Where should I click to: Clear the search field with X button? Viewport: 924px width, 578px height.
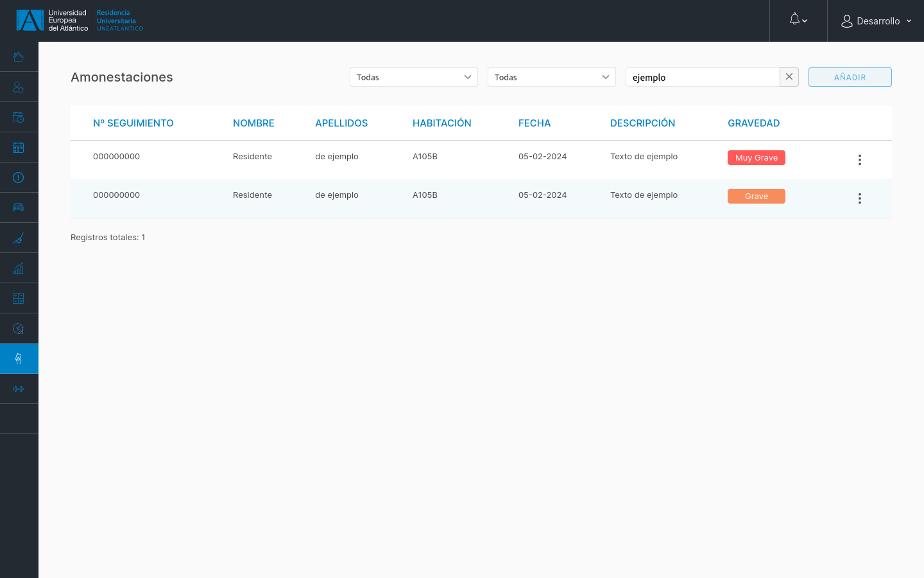789,77
